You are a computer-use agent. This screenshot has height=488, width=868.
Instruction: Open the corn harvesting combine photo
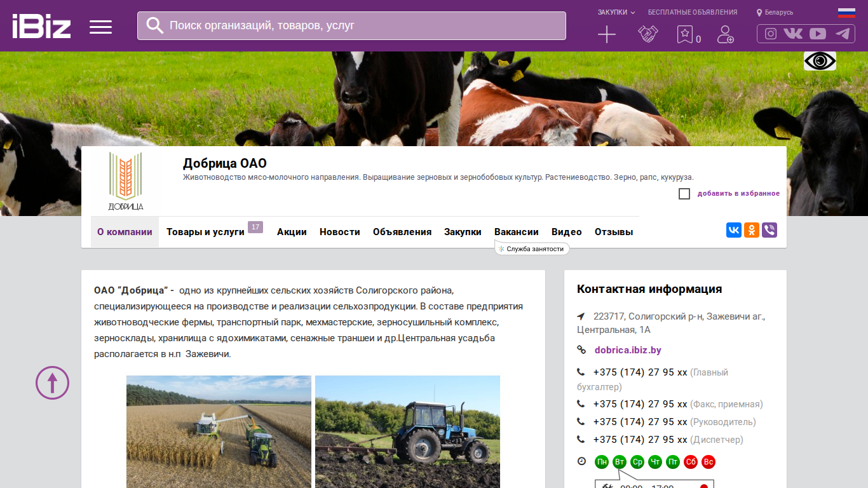click(219, 431)
